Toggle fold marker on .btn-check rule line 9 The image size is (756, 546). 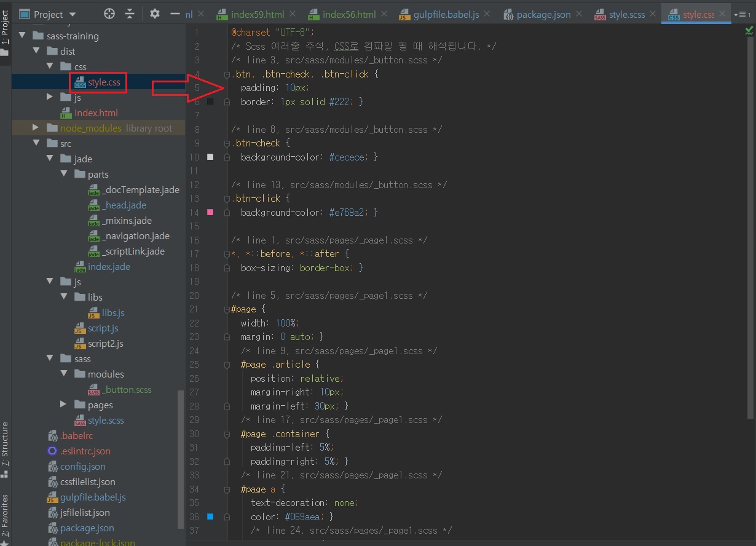(227, 143)
